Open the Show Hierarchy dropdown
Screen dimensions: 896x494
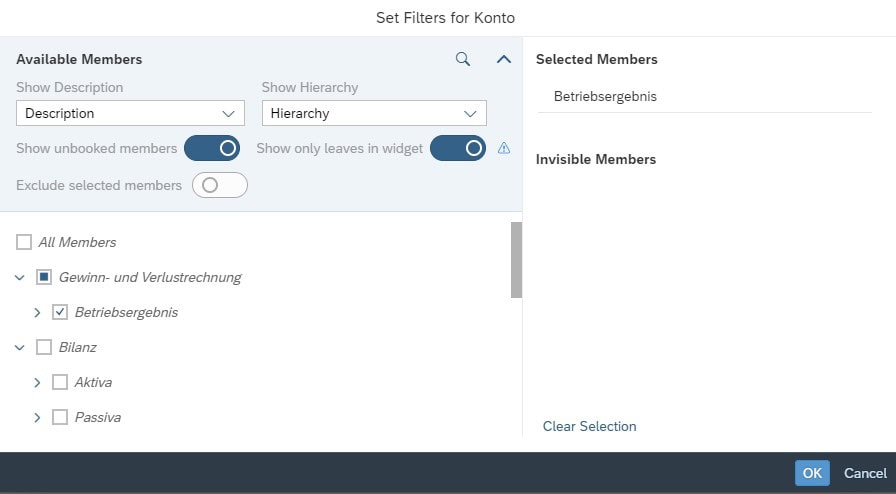click(374, 113)
